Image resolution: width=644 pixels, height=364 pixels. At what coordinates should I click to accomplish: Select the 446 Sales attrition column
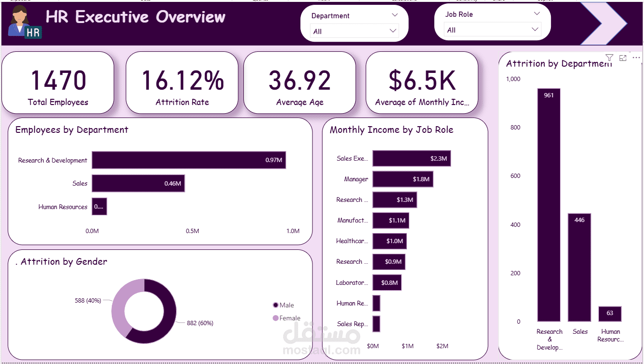tap(580, 268)
